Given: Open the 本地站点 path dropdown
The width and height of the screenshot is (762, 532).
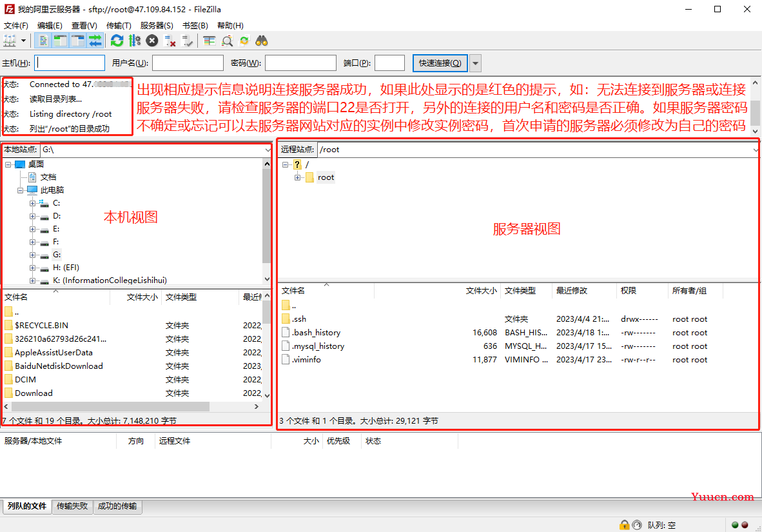Looking at the screenshot, I should click(x=268, y=150).
